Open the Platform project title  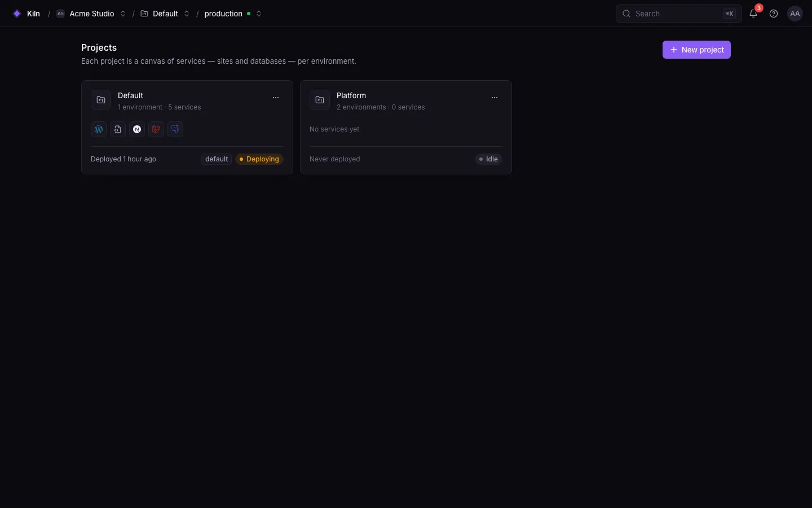(x=351, y=95)
